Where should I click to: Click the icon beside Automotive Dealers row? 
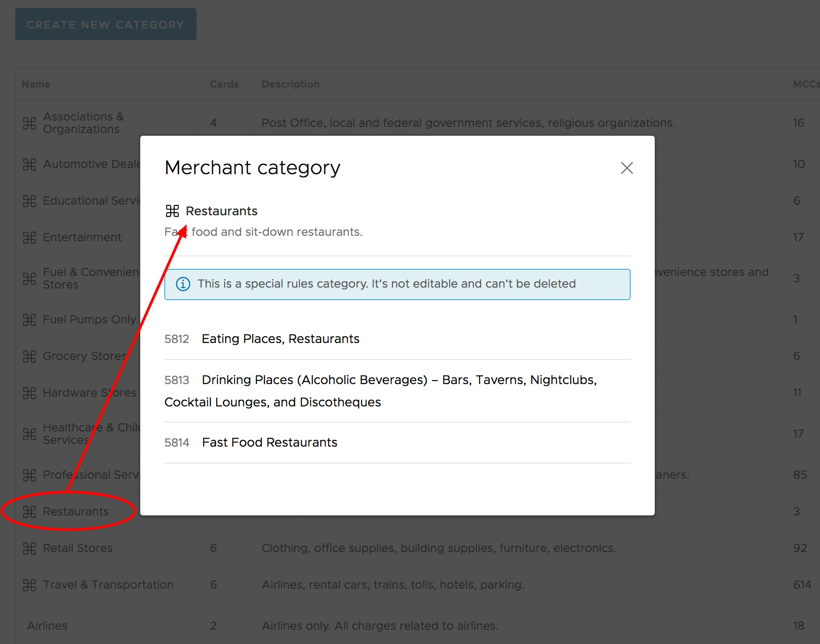tap(29, 164)
